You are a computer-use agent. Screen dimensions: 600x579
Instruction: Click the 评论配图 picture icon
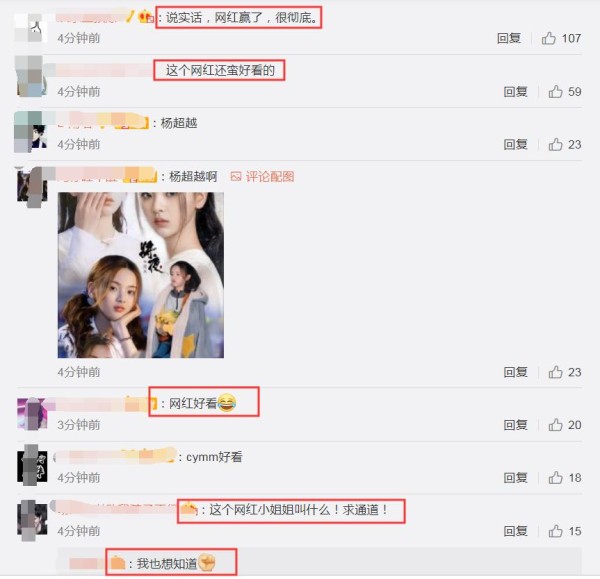(x=236, y=176)
